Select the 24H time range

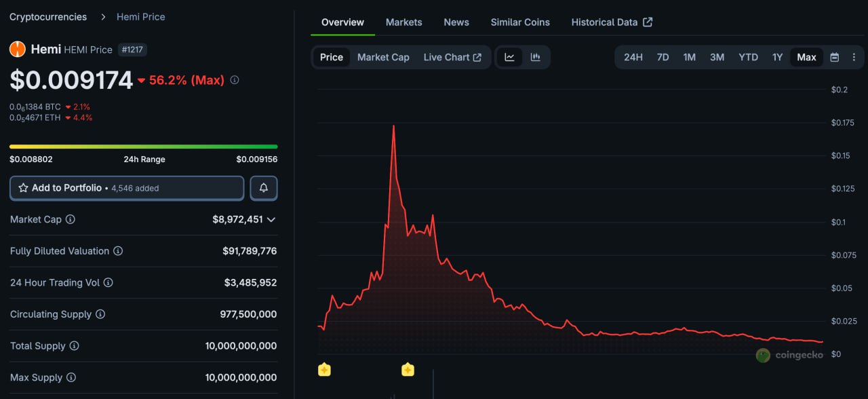[633, 57]
